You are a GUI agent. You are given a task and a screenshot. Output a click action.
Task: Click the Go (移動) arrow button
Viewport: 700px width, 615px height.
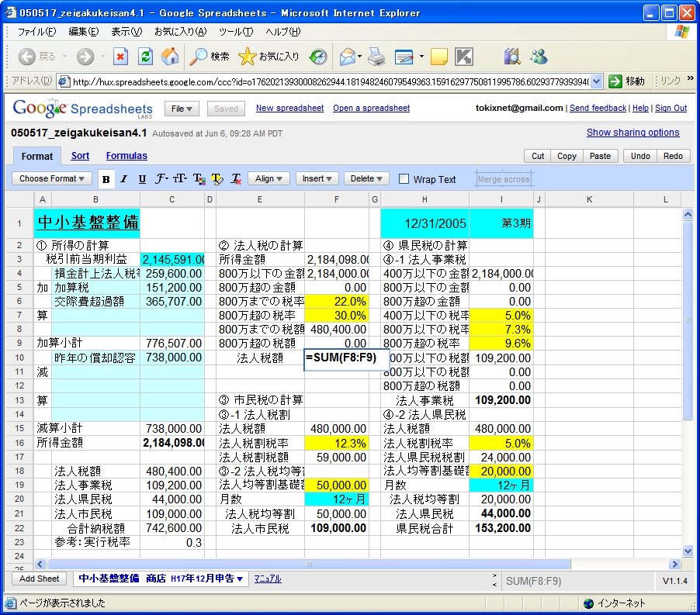(627, 81)
